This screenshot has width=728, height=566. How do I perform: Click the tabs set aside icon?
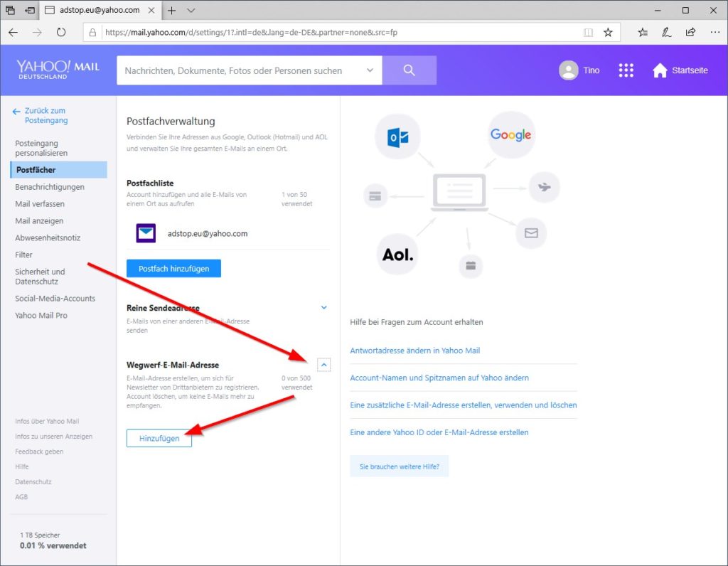(10, 10)
